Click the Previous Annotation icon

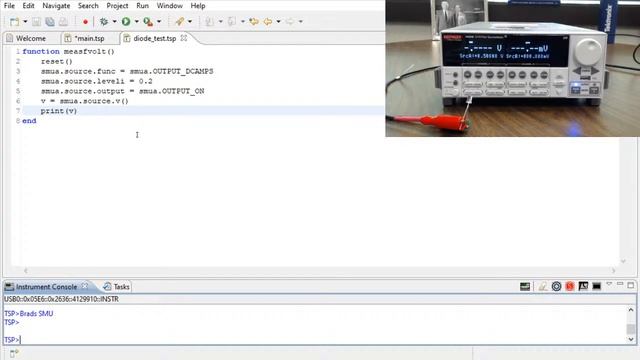[232, 22]
